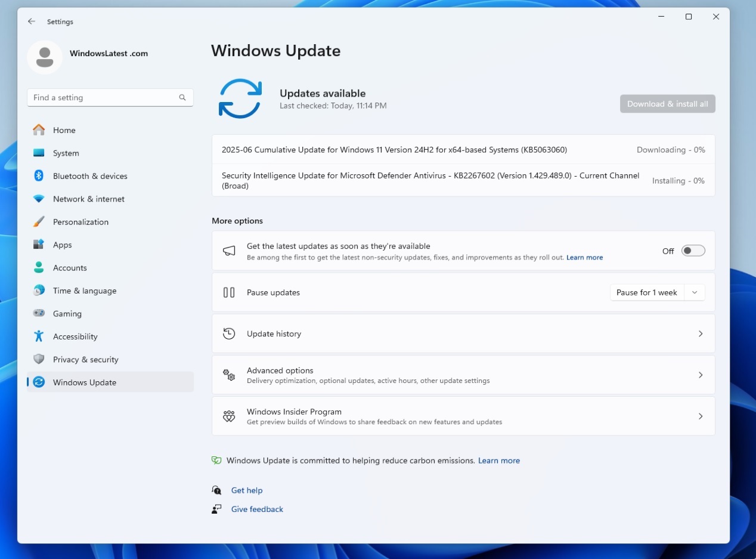Open the Pause for 1 week dropdown arrow
The width and height of the screenshot is (756, 559).
694,292
